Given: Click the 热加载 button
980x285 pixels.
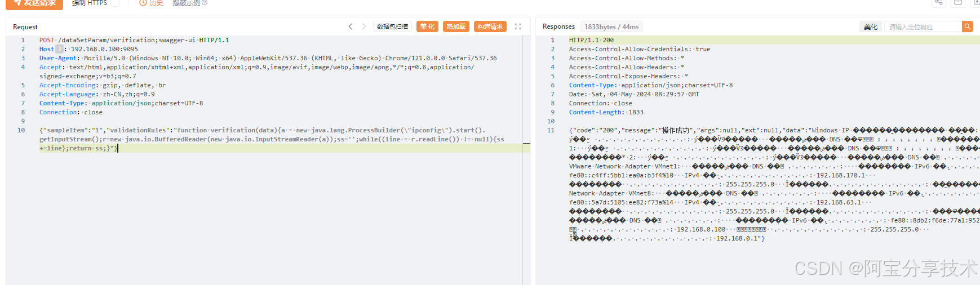Looking at the screenshot, I should point(456,26).
